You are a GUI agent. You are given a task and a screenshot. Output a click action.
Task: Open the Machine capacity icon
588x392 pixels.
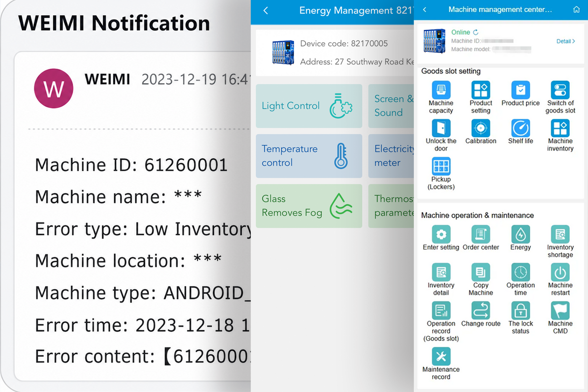tap(441, 90)
